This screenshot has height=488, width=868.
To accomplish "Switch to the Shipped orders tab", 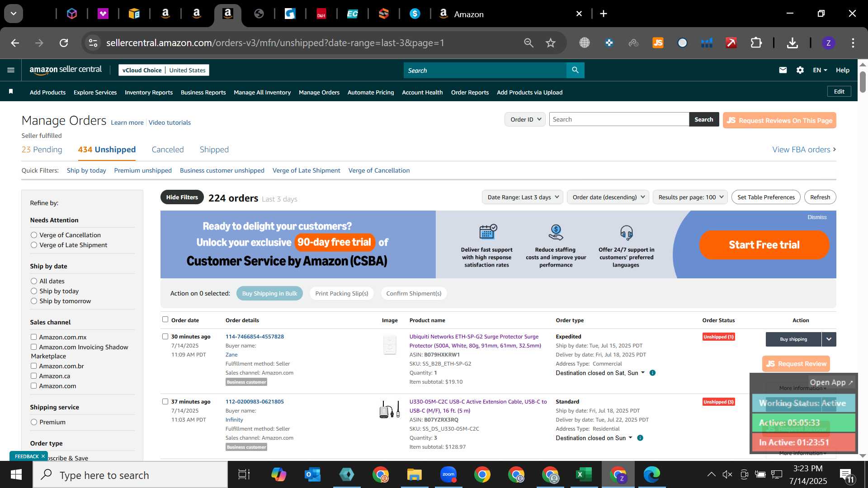I will (x=214, y=150).
